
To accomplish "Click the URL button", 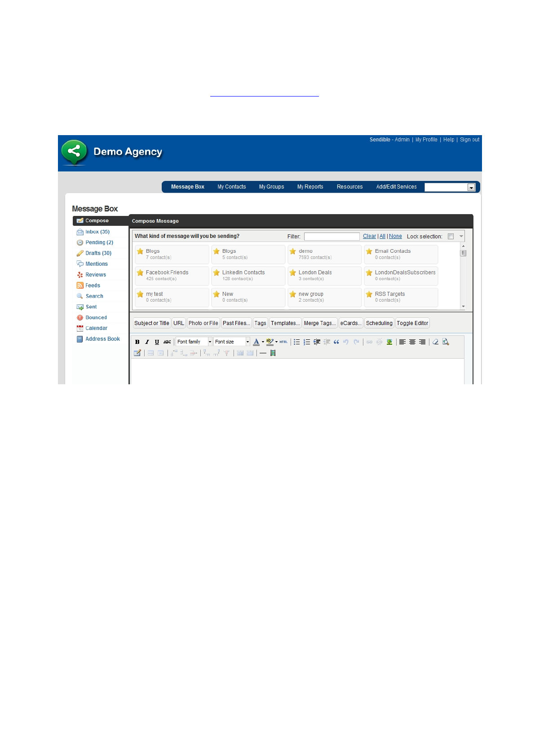I will click(x=179, y=323).
